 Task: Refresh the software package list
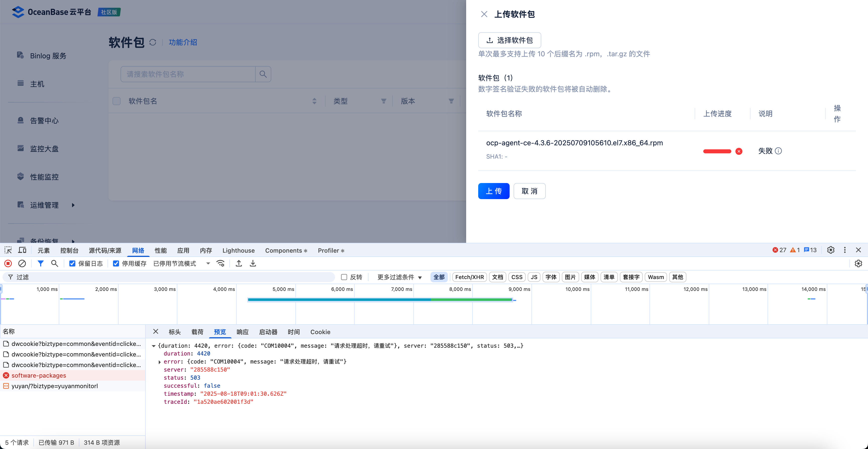click(x=153, y=42)
